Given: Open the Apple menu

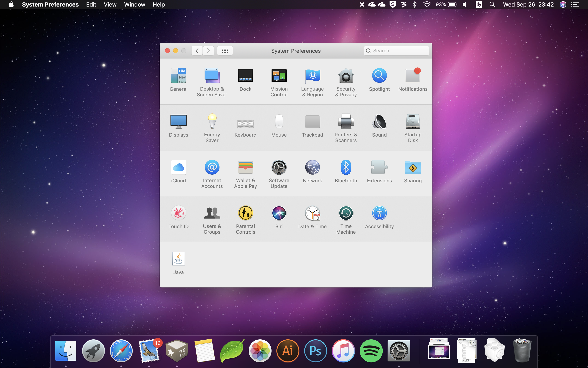Looking at the screenshot, I should tap(11, 4).
